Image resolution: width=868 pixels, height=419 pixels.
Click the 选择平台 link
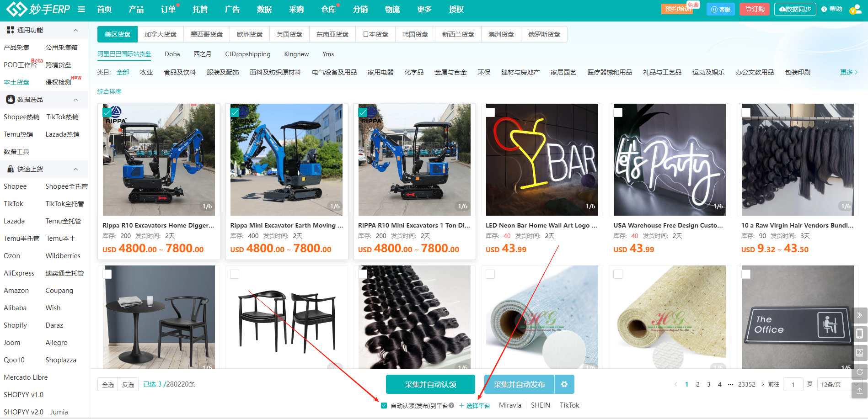475,405
